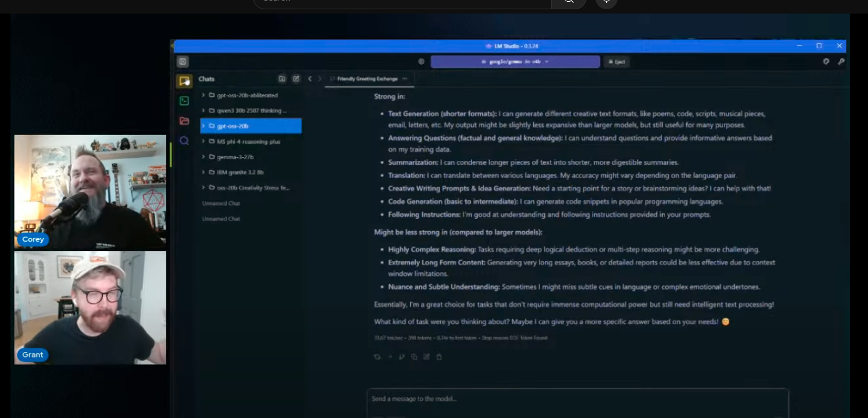868x418 pixels.
Task: Eject the loaded model
Action: coord(616,62)
